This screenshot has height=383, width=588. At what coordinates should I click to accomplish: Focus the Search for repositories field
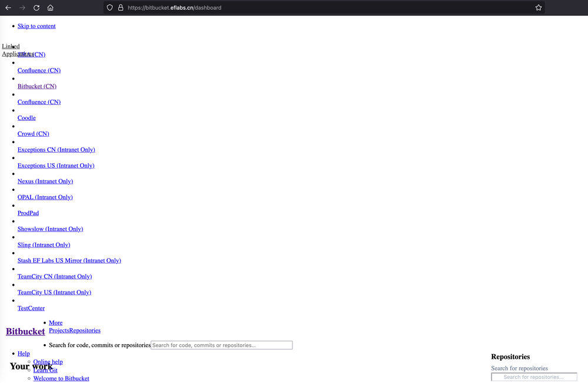point(534,377)
